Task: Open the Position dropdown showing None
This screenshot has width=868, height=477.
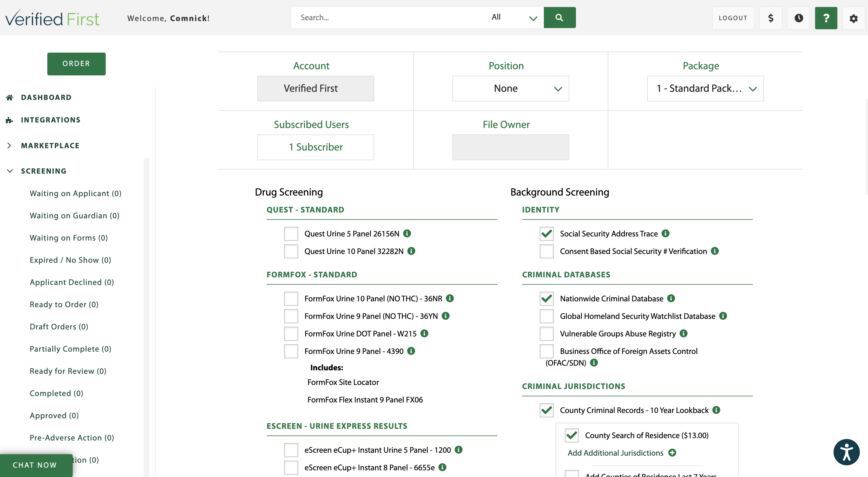Action: point(511,88)
